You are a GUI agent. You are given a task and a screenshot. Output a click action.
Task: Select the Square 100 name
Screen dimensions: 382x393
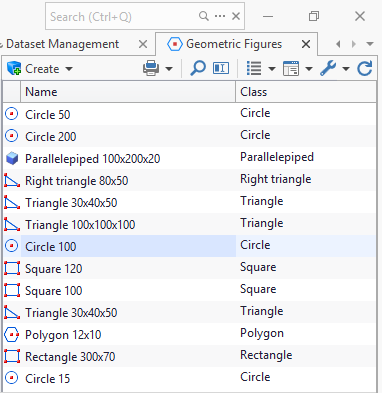54,291
